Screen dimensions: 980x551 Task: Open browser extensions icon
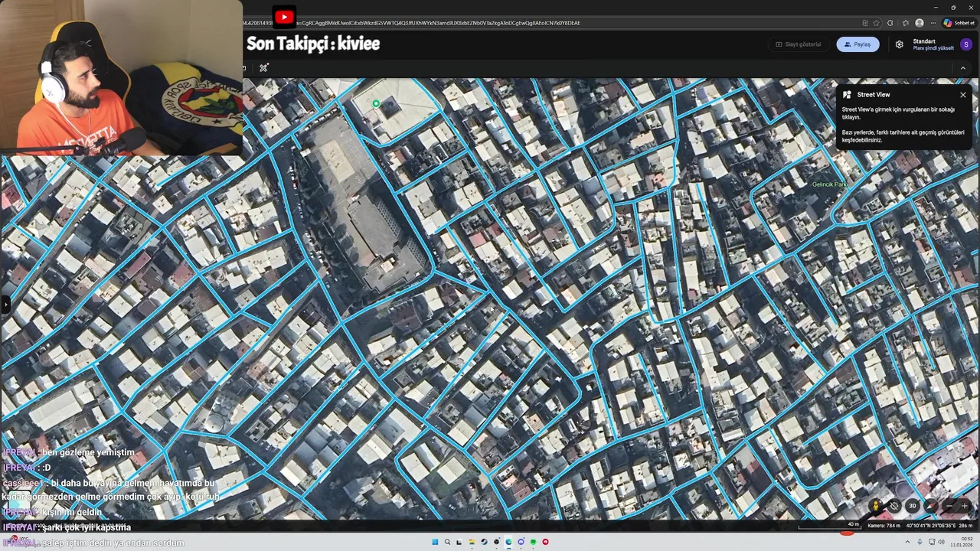click(890, 23)
